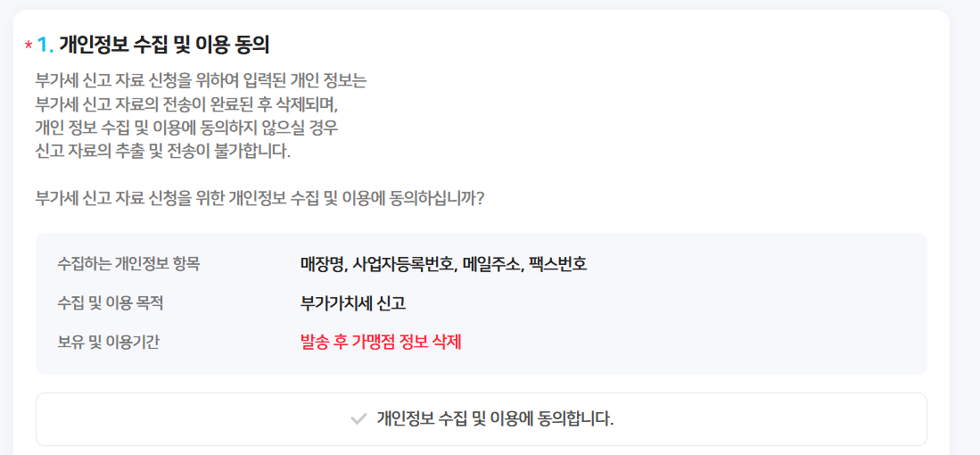Click the label '보유 및 이용기간'
The height and width of the screenshot is (455, 980).
[108, 343]
